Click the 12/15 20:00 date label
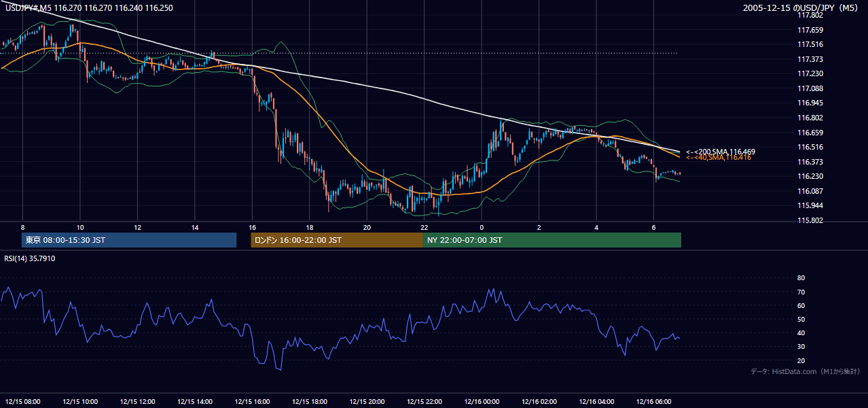This screenshot has height=408, width=868. point(367,402)
